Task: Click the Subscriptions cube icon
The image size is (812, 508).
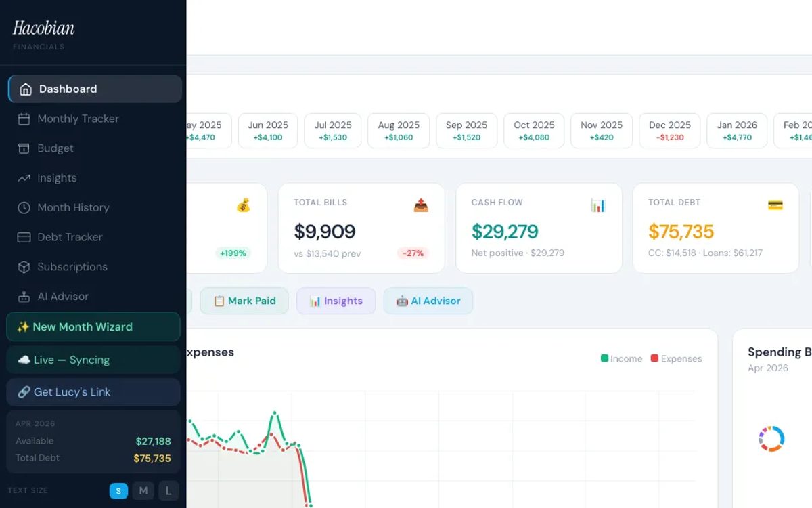Action: [x=24, y=267]
